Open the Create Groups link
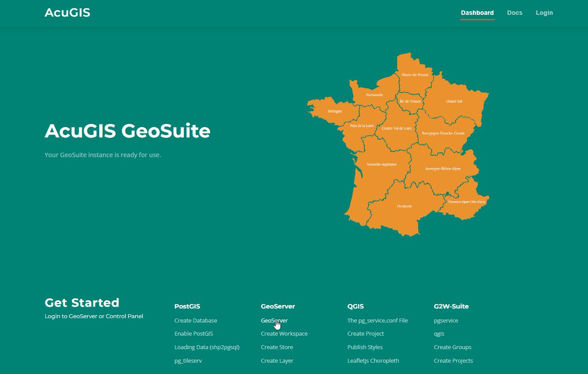 click(453, 347)
